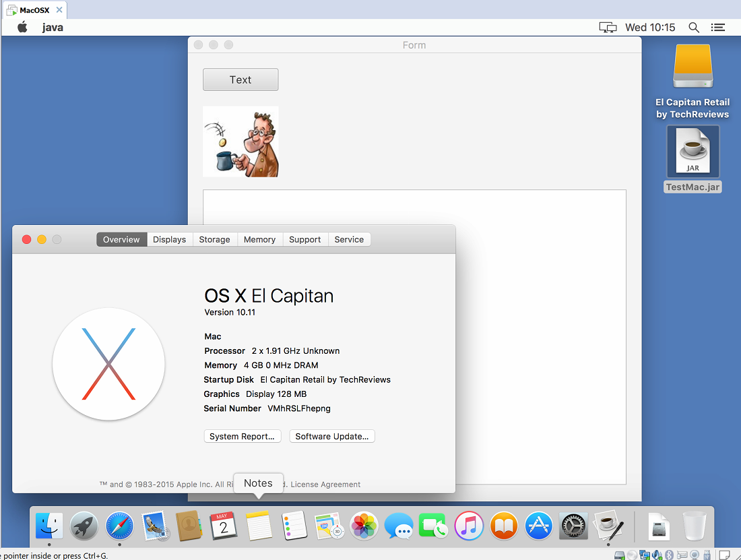Open Photos pinwheel icon in dock
The height and width of the screenshot is (560, 741).
364,526
